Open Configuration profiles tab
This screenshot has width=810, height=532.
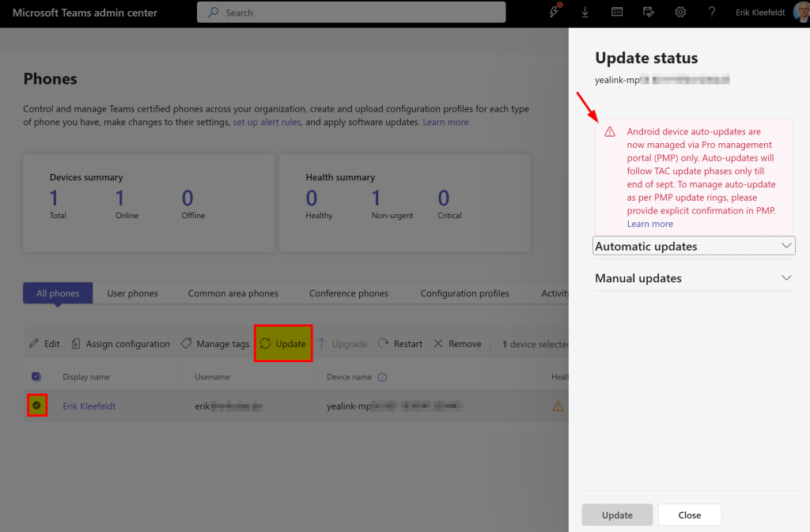464,293
